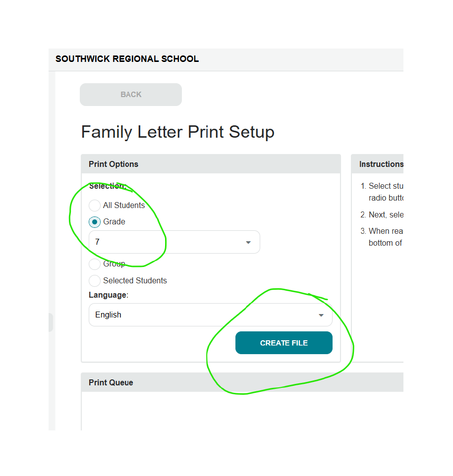Click the Language dropdown arrow icon
The width and height of the screenshot is (453, 476).
(x=321, y=316)
